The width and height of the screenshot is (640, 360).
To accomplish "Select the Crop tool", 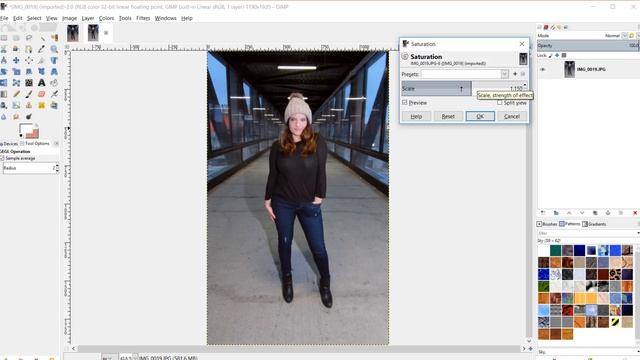I will pyautogui.click(x=42, y=60).
